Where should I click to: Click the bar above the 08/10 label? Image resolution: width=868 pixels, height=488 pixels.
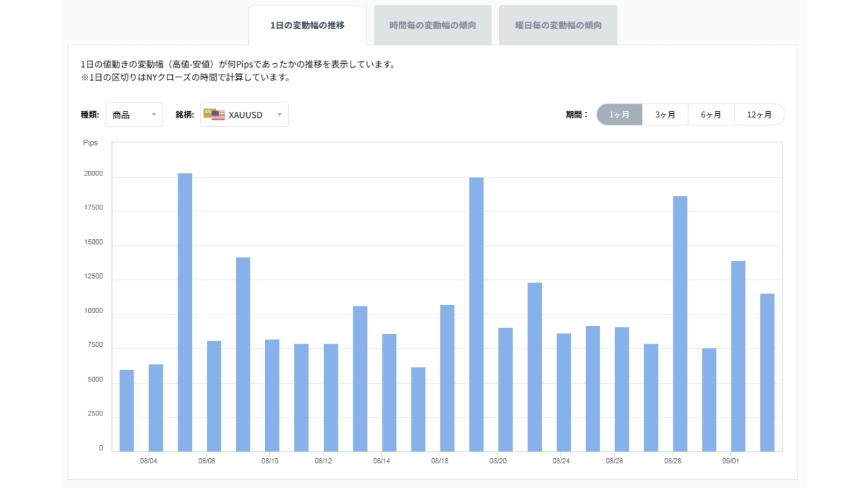pos(273,396)
